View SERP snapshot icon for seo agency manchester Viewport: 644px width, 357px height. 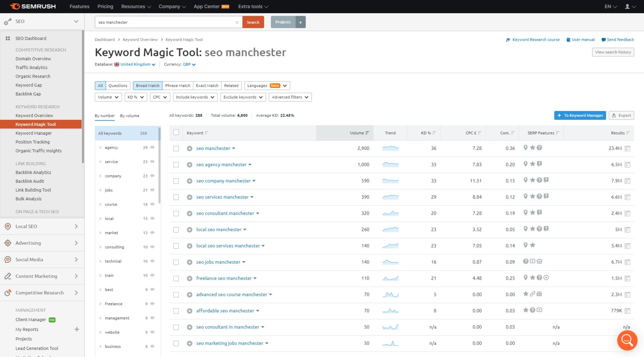[627, 165]
